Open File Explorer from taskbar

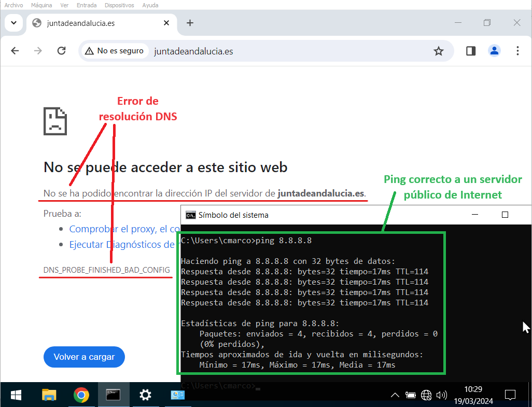pyautogui.click(x=49, y=395)
